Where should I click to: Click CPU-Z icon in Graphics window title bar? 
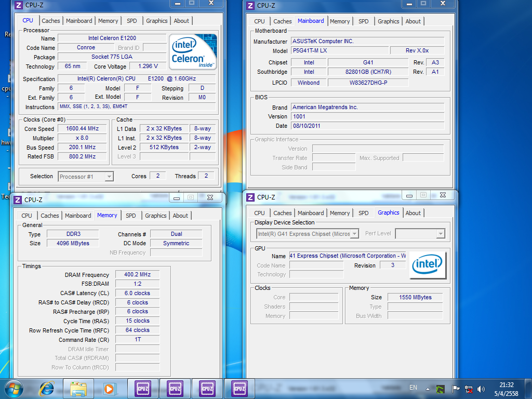click(250, 197)
